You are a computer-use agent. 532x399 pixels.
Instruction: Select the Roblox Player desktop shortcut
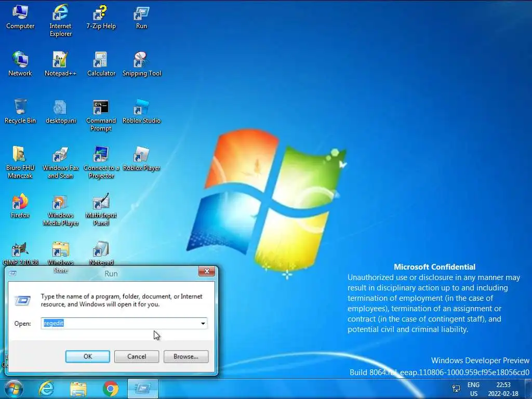coord(141,158)
